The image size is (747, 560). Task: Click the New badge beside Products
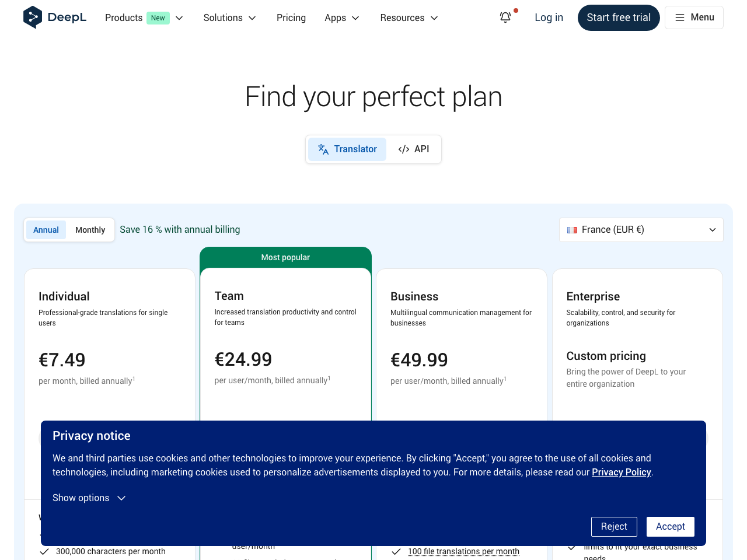point(158,18)
